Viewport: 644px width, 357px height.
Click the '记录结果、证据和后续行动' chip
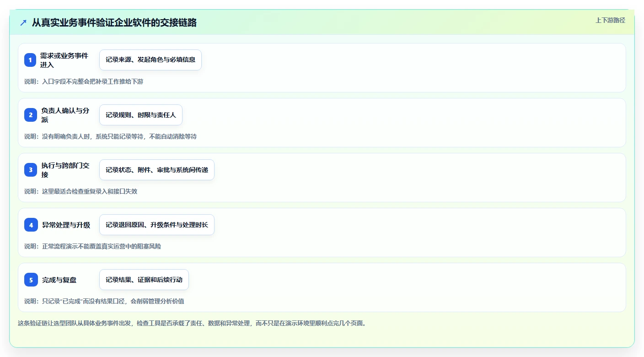click(144, 280)
